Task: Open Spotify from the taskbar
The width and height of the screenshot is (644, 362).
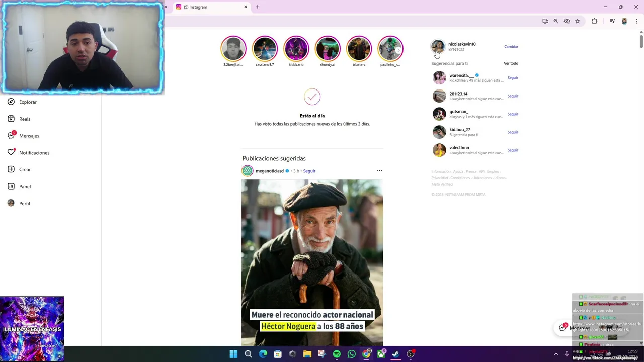Action: point(337,354)
